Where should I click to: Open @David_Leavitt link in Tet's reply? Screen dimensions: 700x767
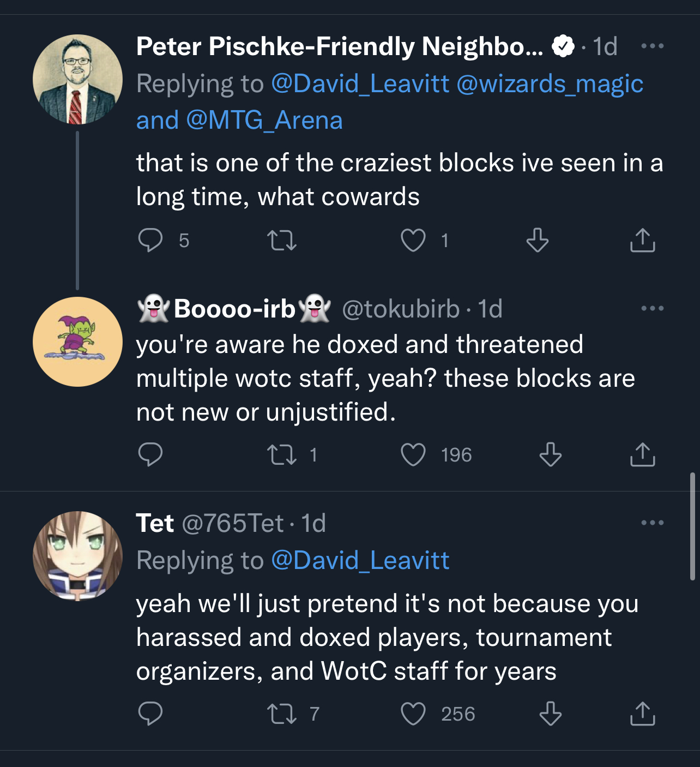(360, 560)
